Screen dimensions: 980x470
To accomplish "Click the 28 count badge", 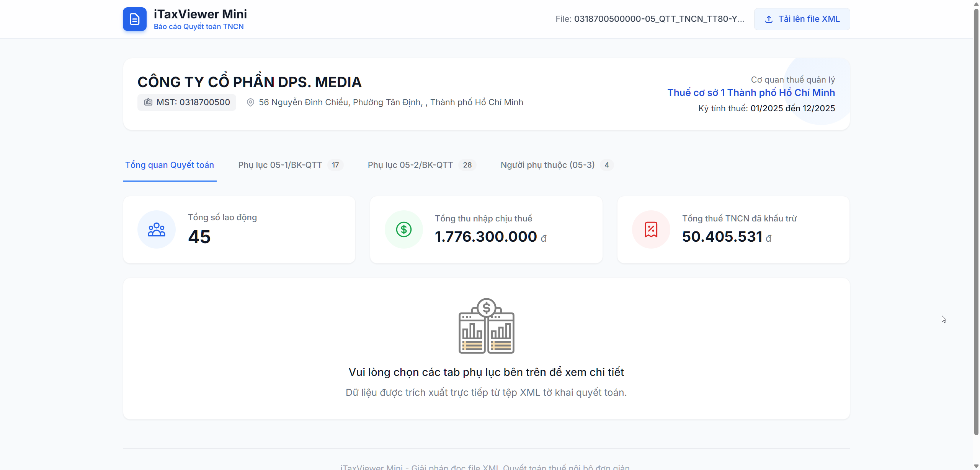I will tap(467, 165).
